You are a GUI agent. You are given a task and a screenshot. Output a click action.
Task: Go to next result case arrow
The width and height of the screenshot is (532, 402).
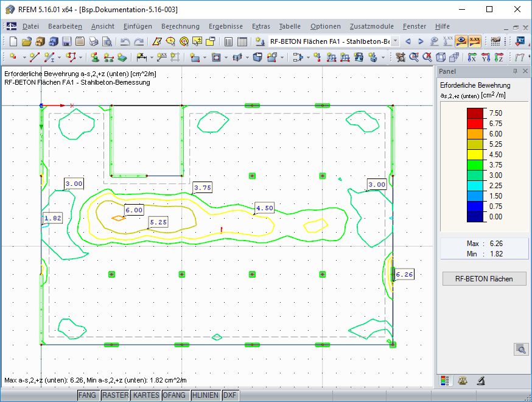(x=421, y=41)
